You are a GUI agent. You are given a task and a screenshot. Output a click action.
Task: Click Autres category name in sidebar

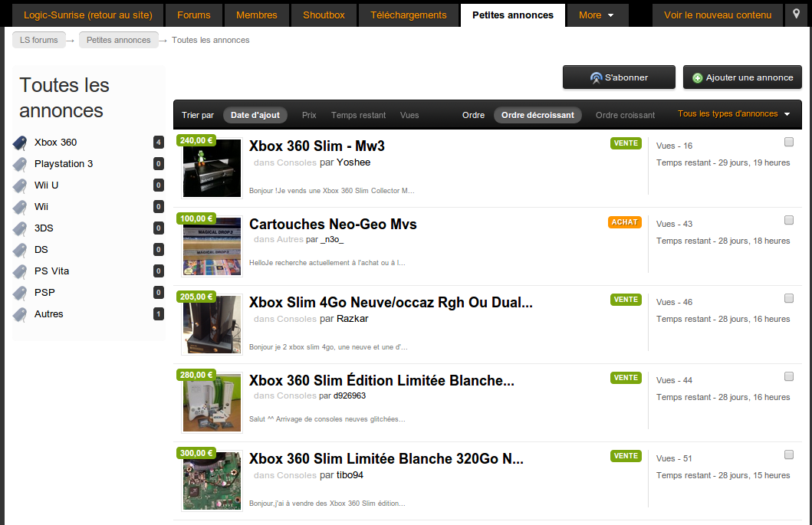(x=48, y=313)
